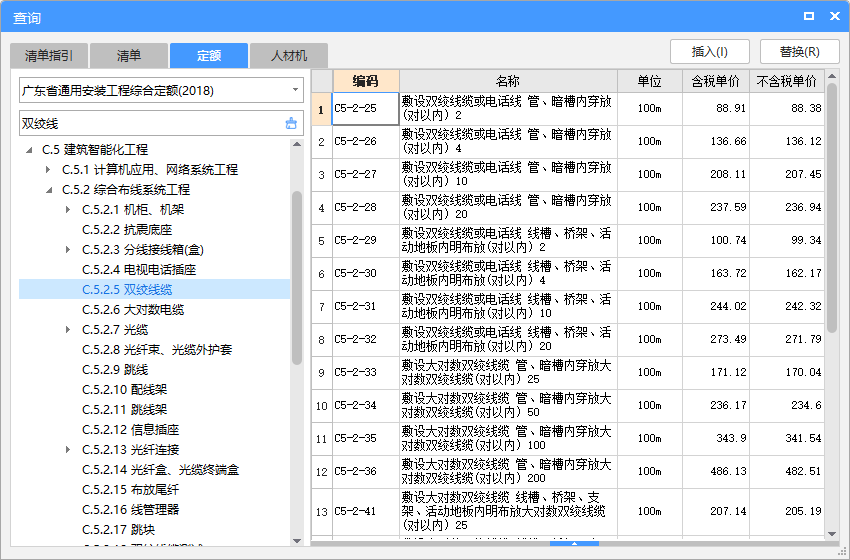Click row number 13 header
Screen dimensions: 850x560
[x=321, y=512]
